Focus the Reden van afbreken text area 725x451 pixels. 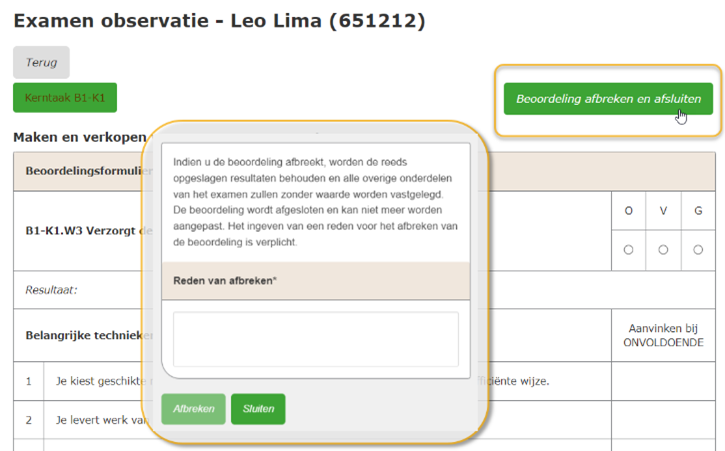[316, 339]
